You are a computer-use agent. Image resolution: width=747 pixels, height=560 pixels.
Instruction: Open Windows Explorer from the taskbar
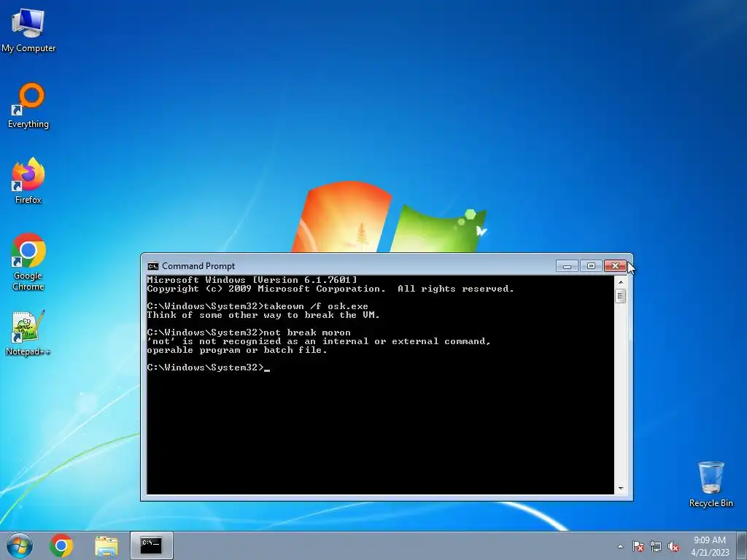(107, 545)
